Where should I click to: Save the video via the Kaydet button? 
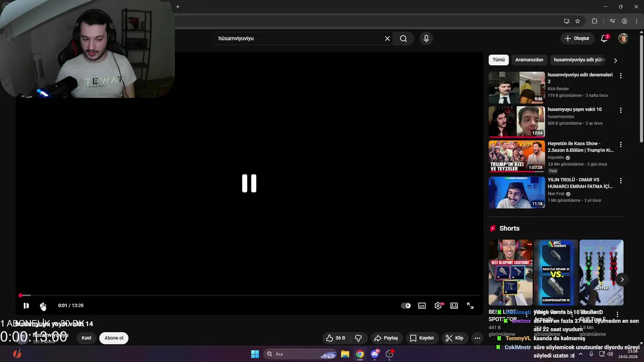(x=422, y=338)
